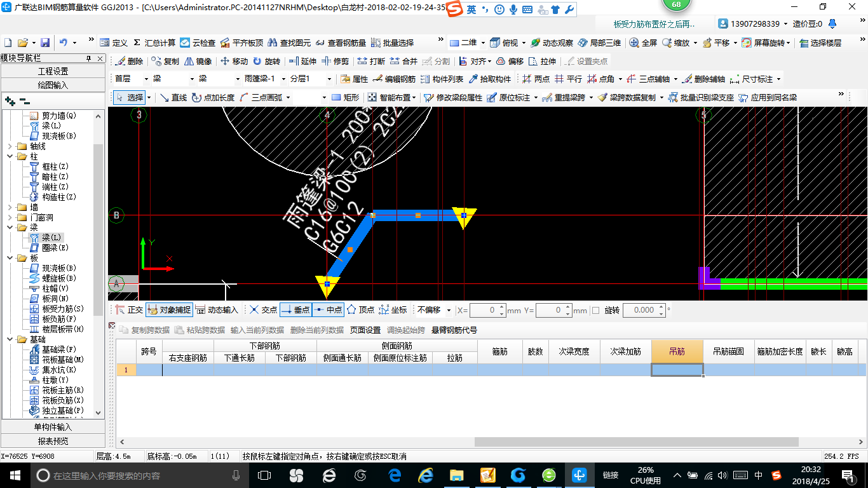This screenshot has width=868, height=488.
Task: Expand the 墙 tree node
Action: (x=10, y=207)
